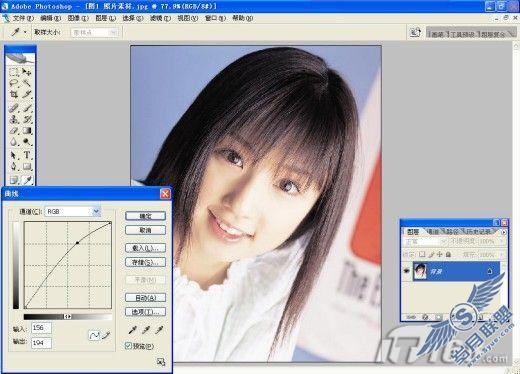Switch to the 历史记录 History tab

tap(478, 231)
